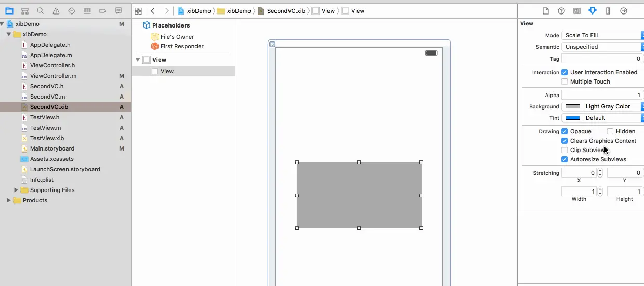Show the Size inspector ruler icon

coord(608,11)
